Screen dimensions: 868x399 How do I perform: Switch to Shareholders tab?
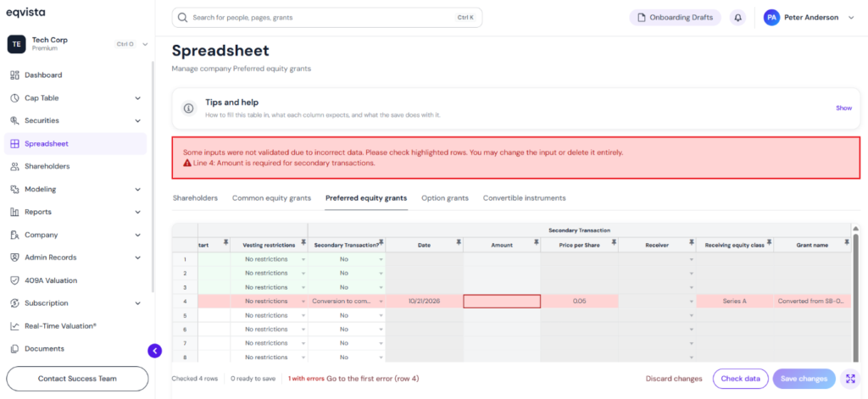[195, 198]
